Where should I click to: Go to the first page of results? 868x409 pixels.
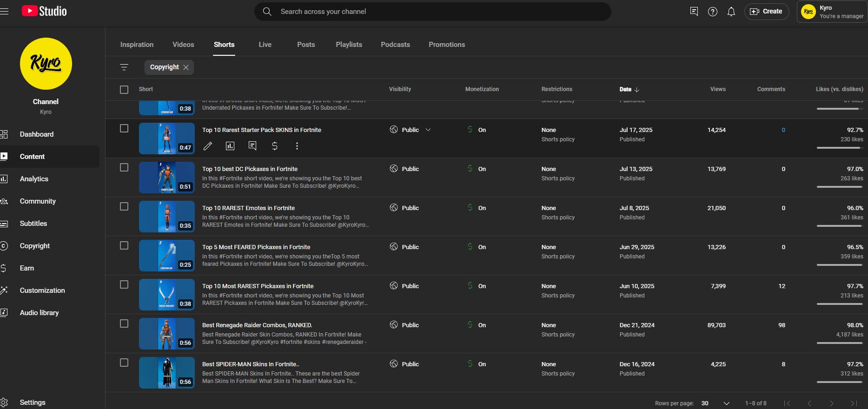(x=787, y=403)
